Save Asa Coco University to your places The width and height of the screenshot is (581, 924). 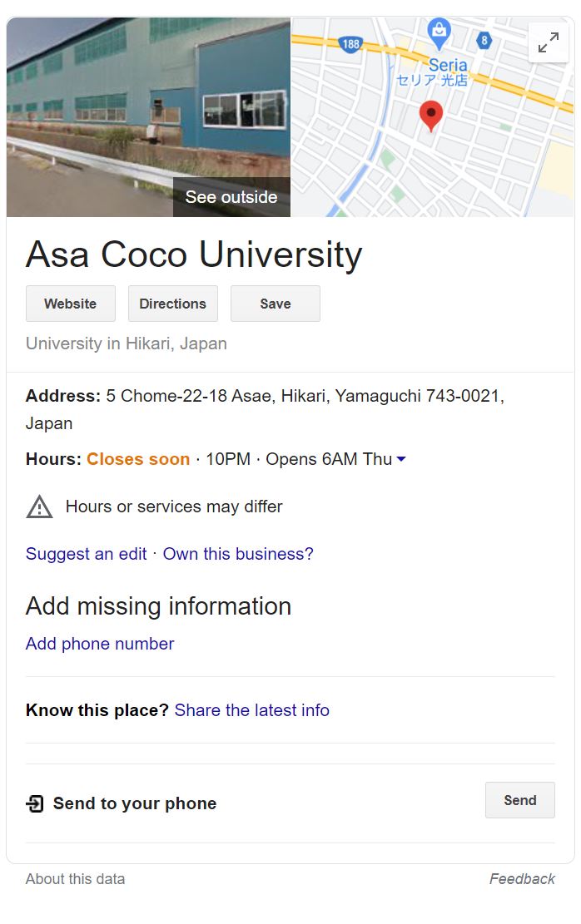(x=276, y=304)
